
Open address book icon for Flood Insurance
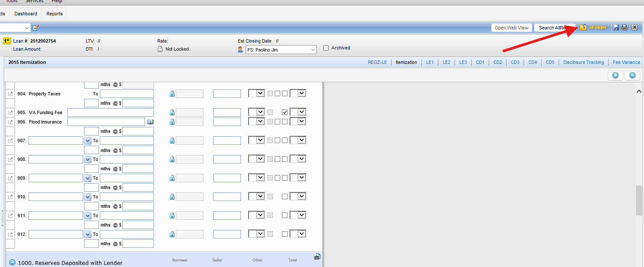point(150,122)
